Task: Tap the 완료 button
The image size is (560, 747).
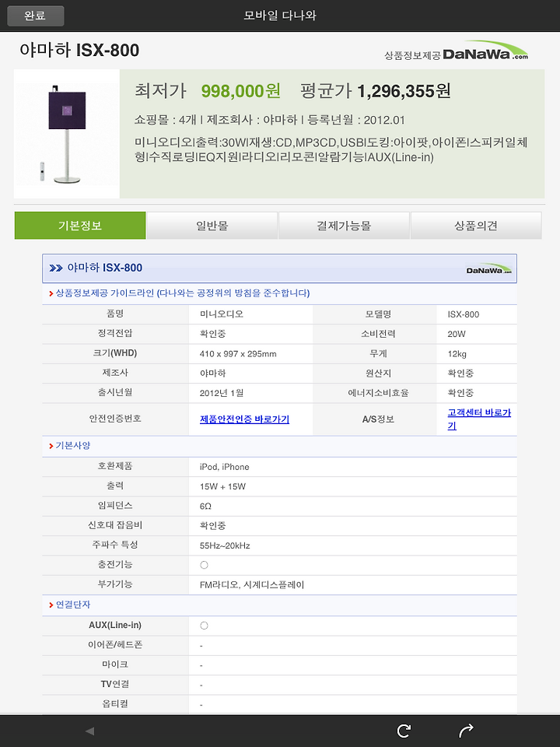Action: tap(36, 16)
